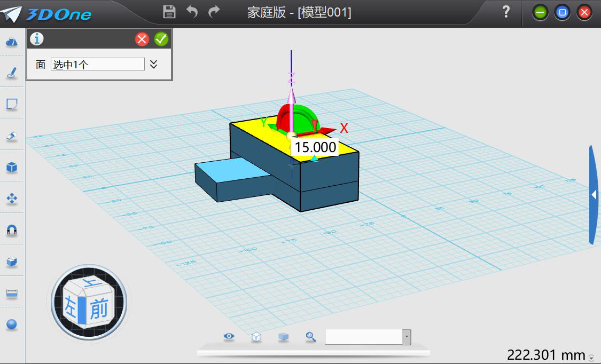Open the feature modeling cube tool
Viewport: 601px width, 364px height.
coord(12,167)
